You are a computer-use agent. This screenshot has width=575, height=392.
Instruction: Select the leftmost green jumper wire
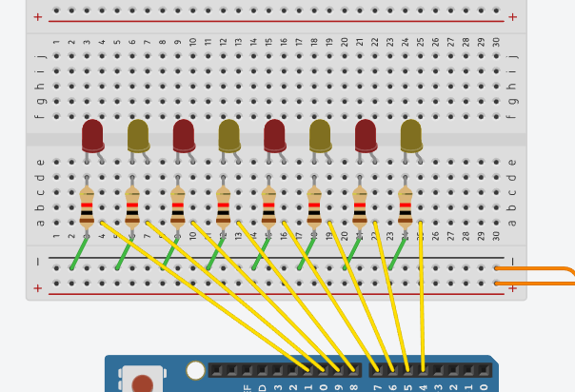coord(79,253)
